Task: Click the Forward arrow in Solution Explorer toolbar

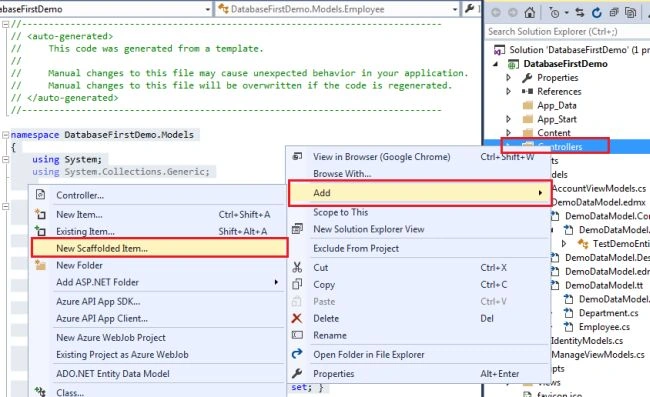Action: pos(512,12)
